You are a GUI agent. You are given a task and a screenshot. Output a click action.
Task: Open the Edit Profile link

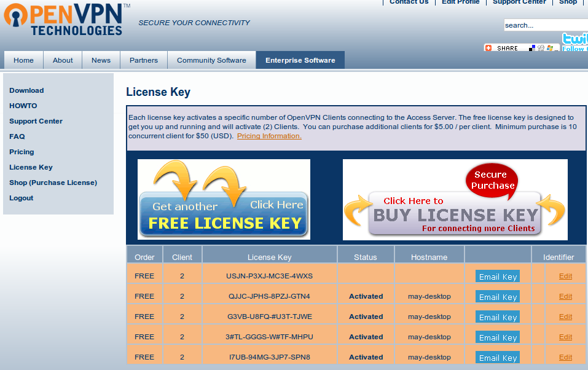tap(460, 2)
